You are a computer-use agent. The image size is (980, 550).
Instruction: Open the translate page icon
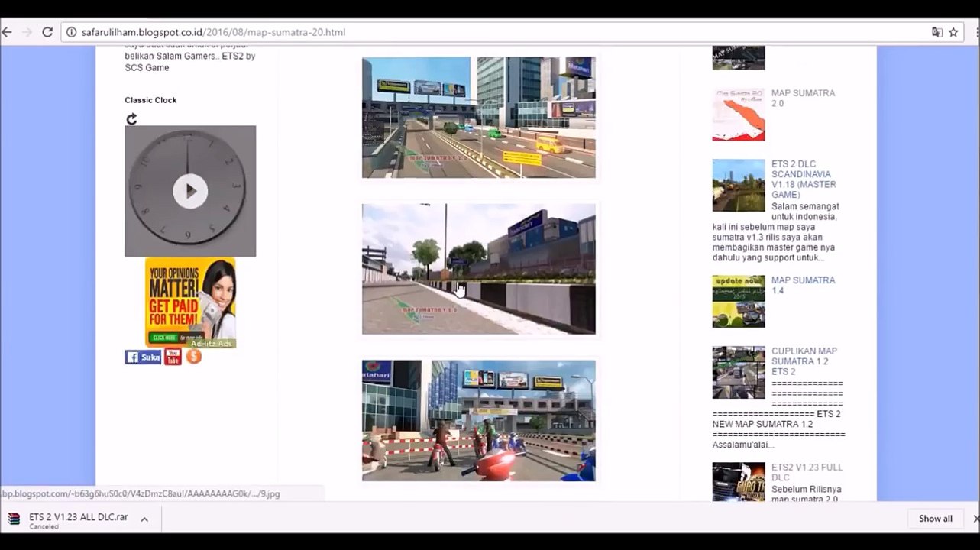pyautogui.click(x=937, y=32)
